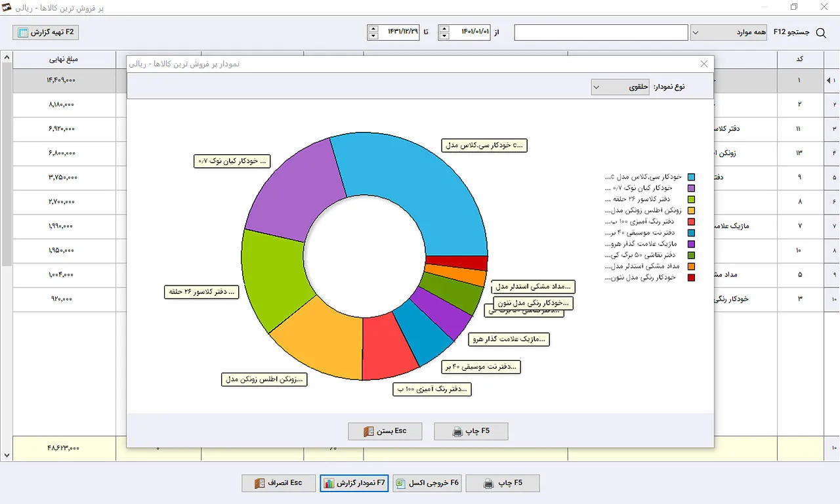
Task: Click the dark red legend swatch for خودکار رنگی
Action: pyautogui.click(x=691, y=278)
